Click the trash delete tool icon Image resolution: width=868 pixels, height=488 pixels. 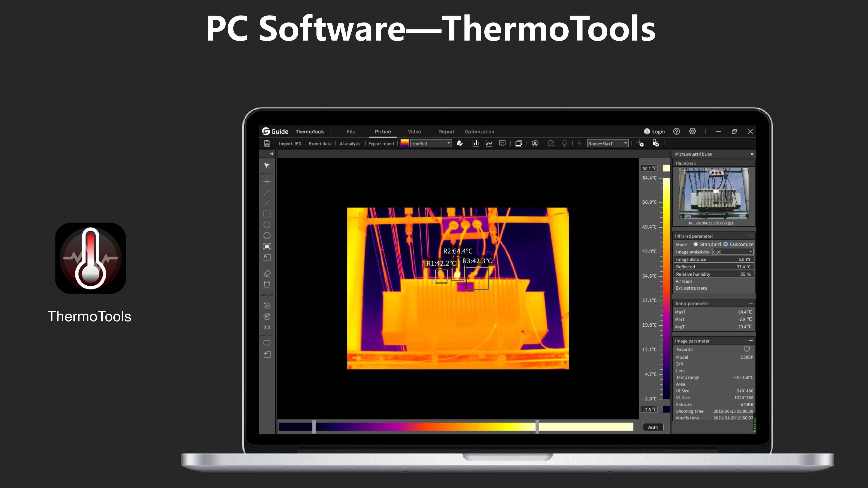click(x=267, y=285)
